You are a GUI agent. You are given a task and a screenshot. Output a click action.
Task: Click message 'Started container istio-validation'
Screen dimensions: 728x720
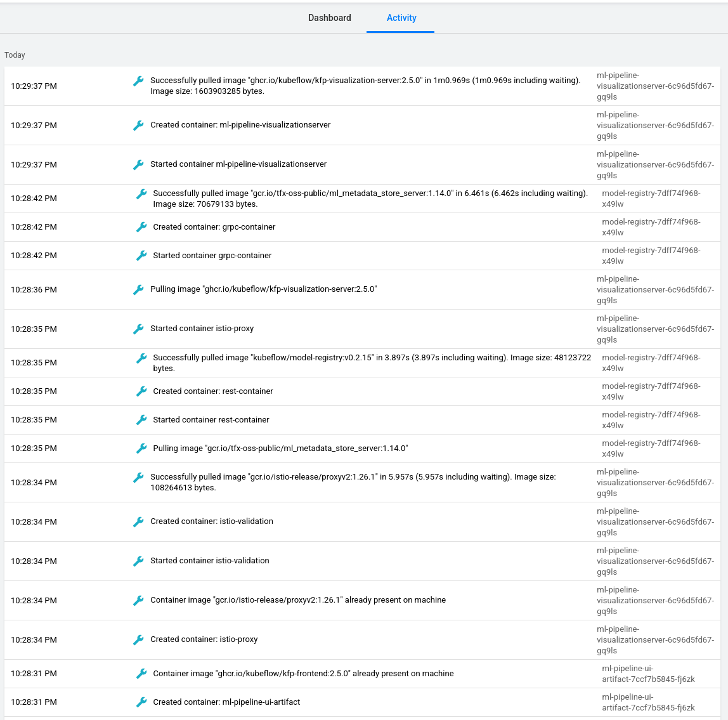click(x=209, y=561)
